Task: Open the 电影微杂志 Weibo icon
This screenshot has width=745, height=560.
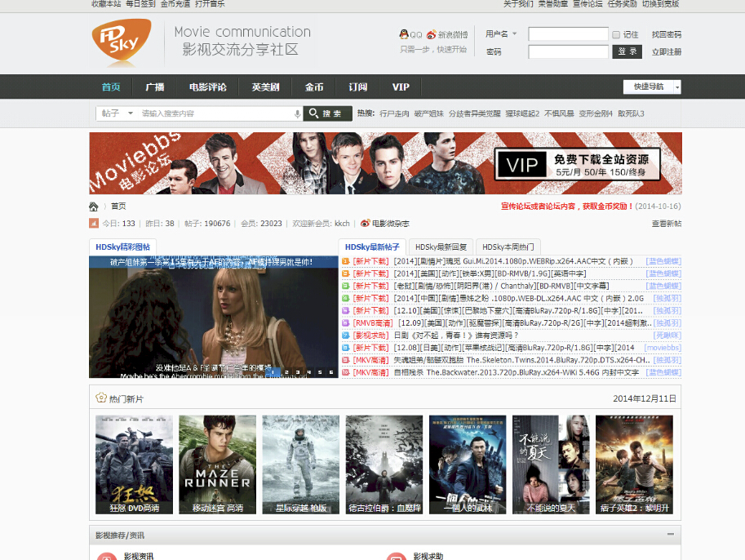Action: [x=365, y=223]
